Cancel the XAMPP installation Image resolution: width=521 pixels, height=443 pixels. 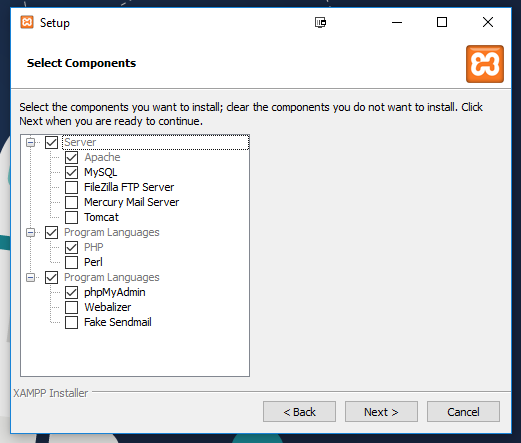(463, 412)
